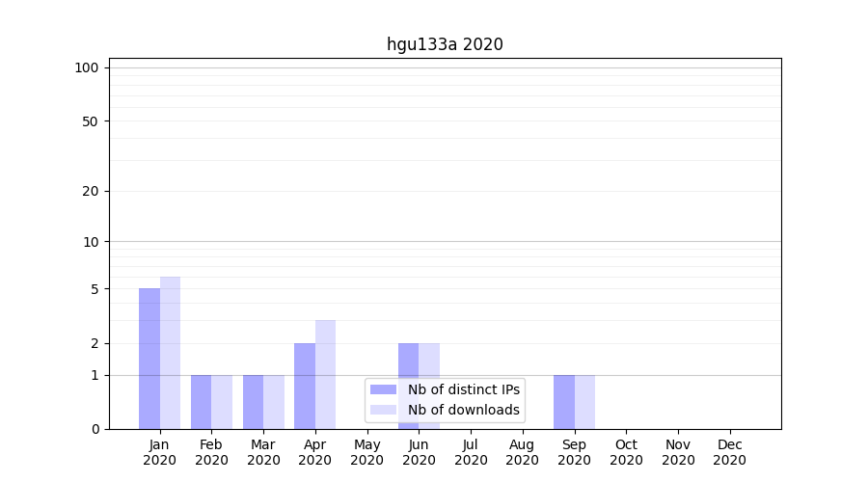Click the February distinct IPs bar
This screenshot has width=868, height=482.
point(201,402)
